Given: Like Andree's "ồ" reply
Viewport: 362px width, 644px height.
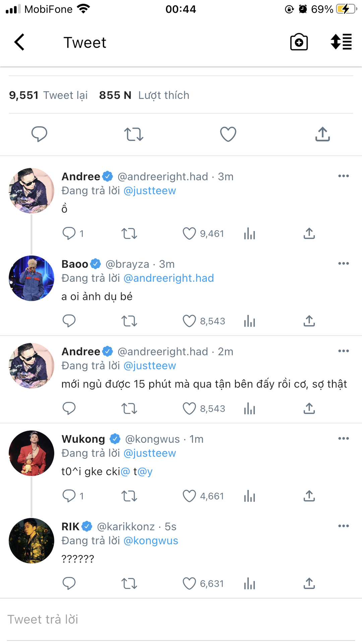Looking at the screenshot, I should click(189, 233).
